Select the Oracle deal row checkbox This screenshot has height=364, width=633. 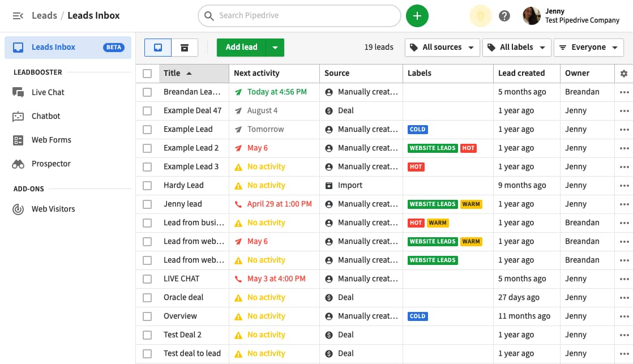(x=147, y=298)
